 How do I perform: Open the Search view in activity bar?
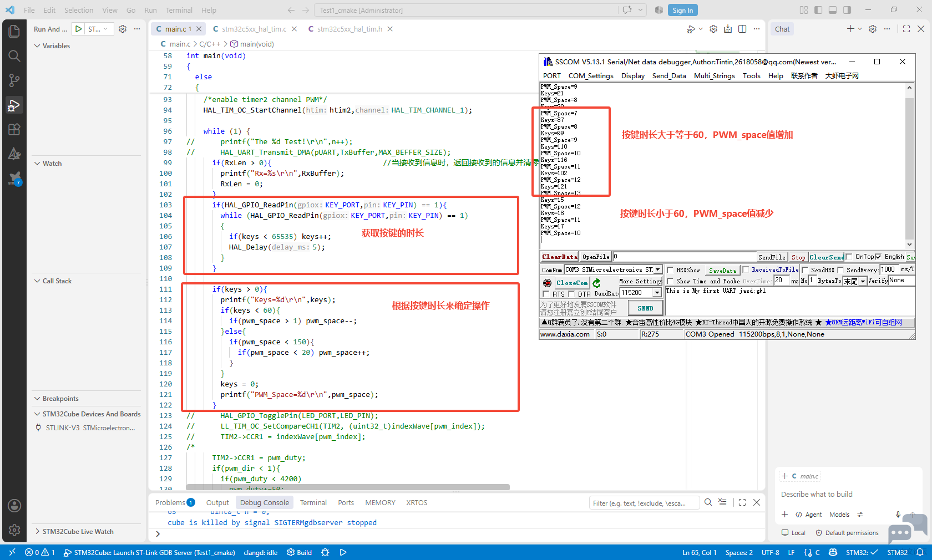(14, 56)
